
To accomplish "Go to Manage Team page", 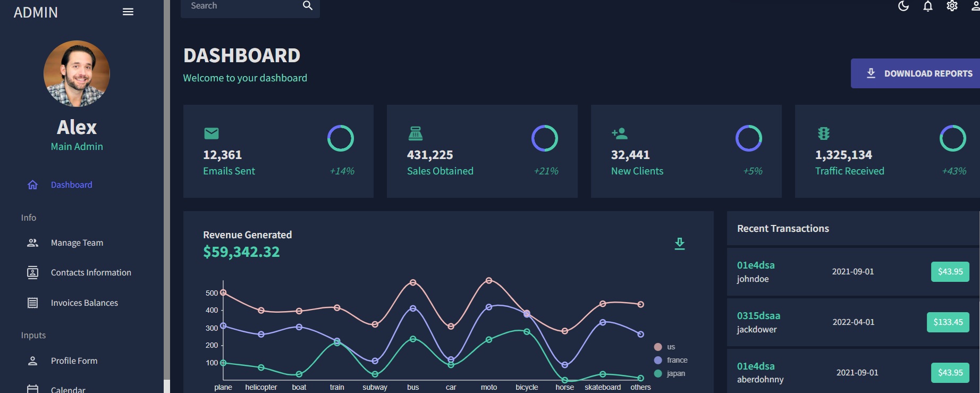I will (77, 243).
